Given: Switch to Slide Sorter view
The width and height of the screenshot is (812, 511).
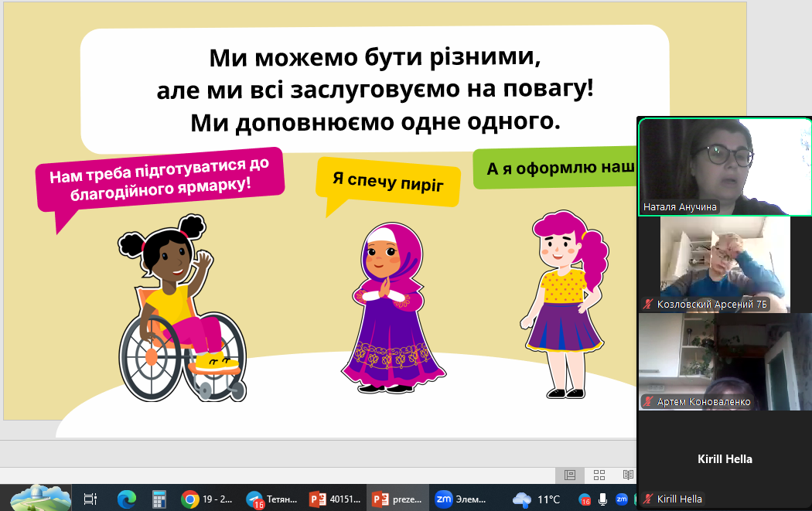Looking at the screenshot, I should [x=599, y=475].
